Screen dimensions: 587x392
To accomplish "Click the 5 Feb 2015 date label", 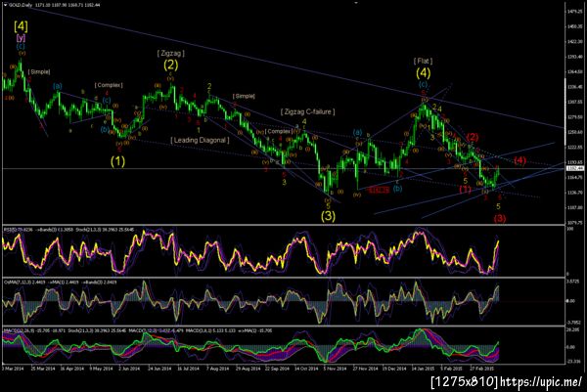I will pos(451,369).
